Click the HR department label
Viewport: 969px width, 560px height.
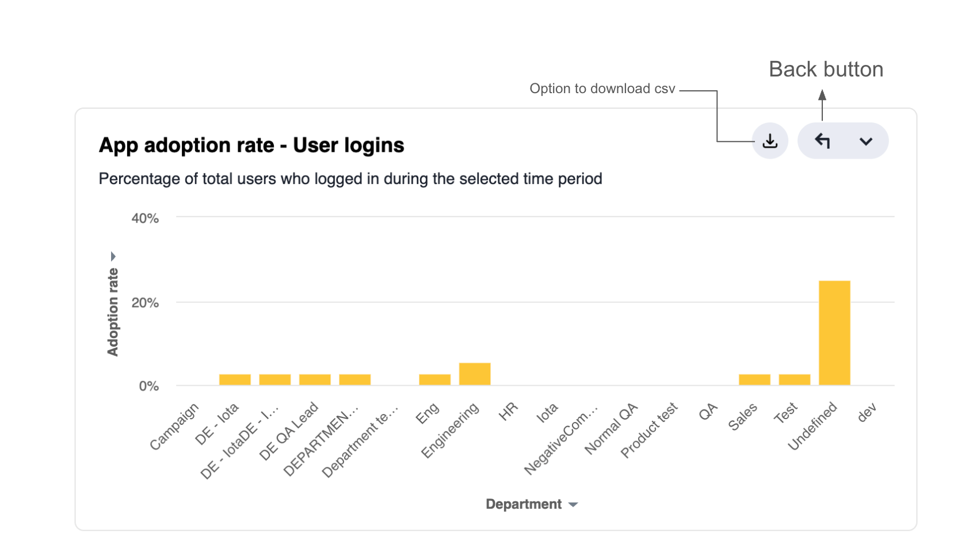pos(509,411)
